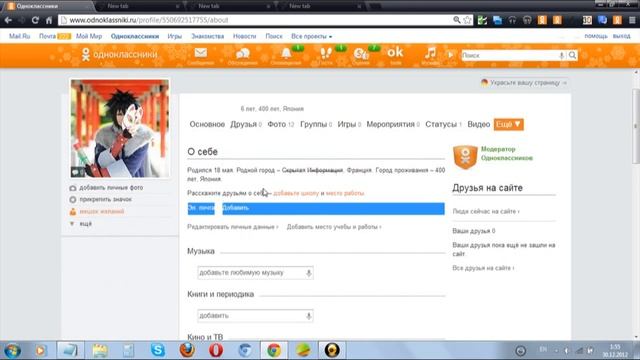This screenshot has width=640, height=360.
Task: Expand the orange Ещё dropdown button
Action: [x=509, y=124]
